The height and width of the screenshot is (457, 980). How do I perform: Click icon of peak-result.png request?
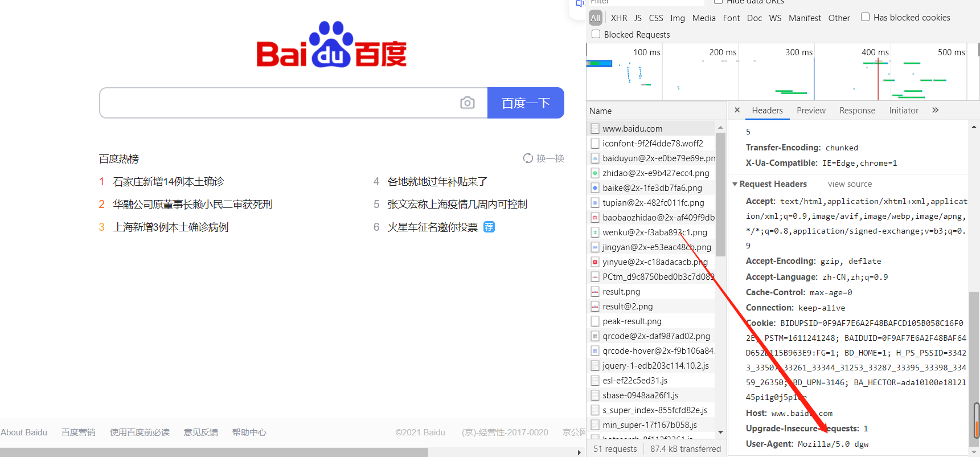[595, 321]
